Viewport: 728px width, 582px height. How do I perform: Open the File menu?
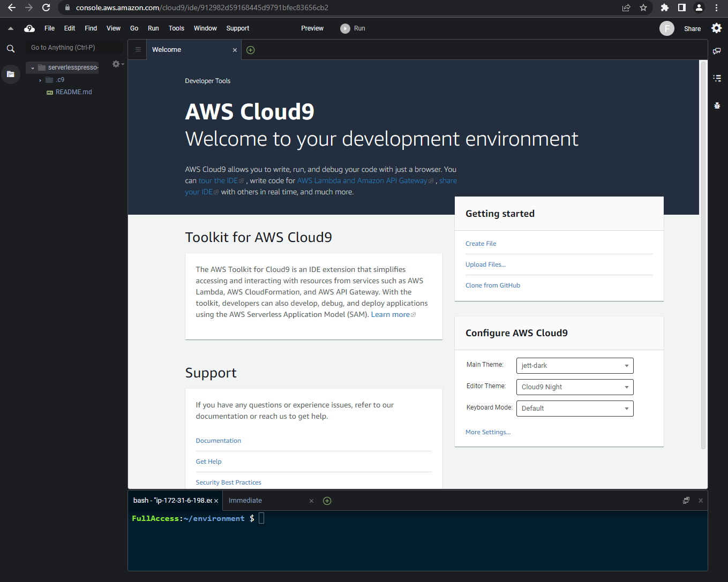[49, 28]
